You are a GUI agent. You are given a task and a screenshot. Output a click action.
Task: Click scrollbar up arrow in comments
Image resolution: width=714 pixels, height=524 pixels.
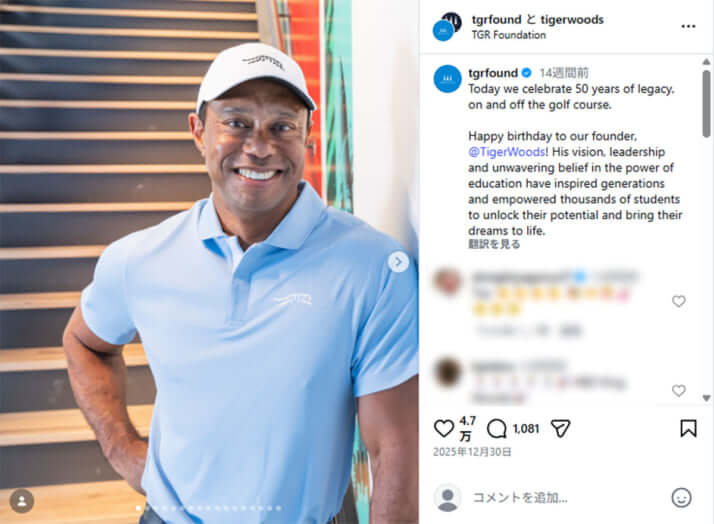point(706,61)
